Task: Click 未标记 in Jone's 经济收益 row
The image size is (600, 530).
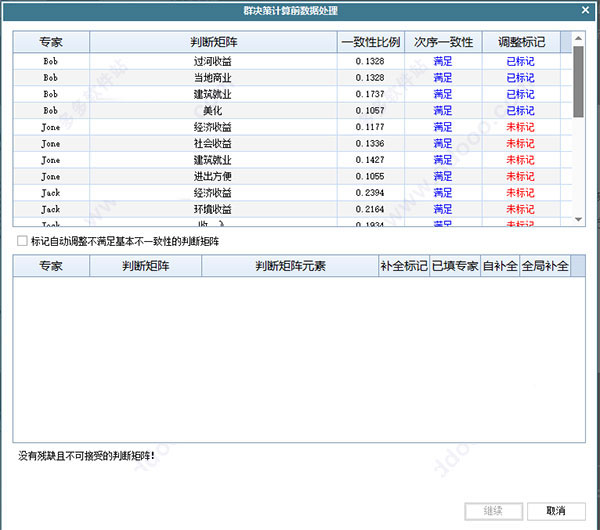Action: click(520, 127)
